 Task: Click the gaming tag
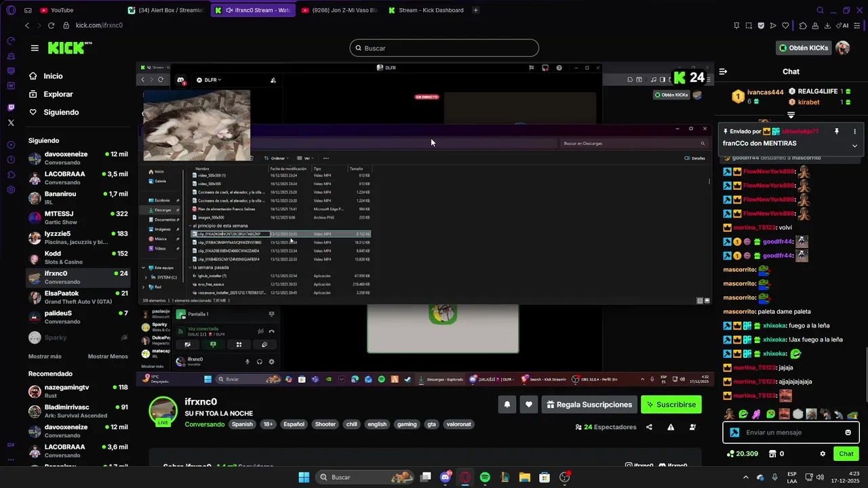[407, 424]
